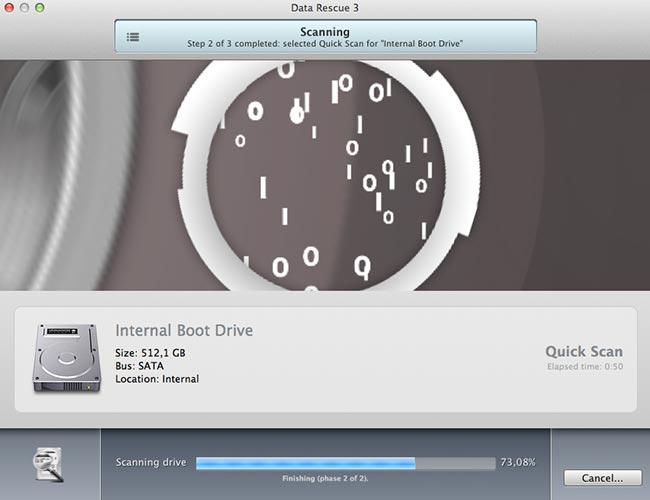Click the red close window button

point(9,7)
